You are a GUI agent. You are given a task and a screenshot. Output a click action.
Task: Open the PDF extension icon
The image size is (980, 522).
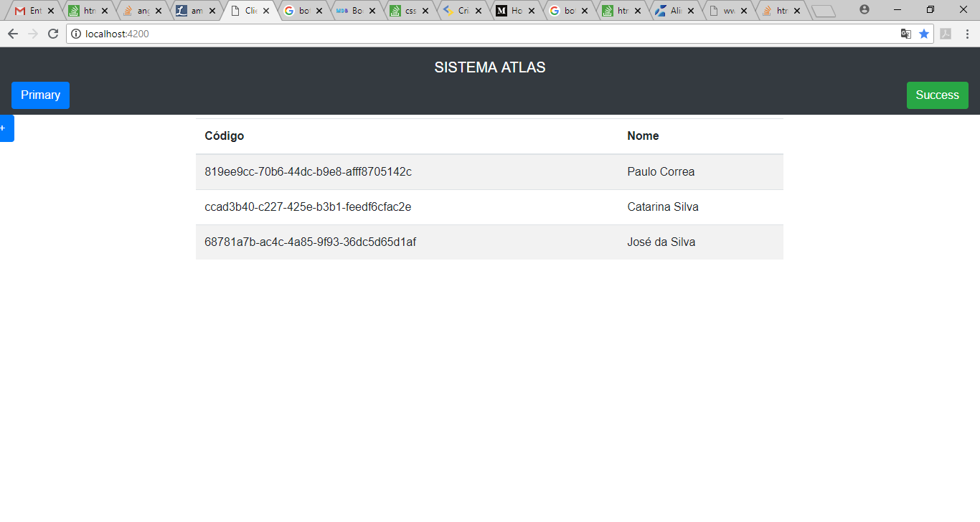(x=946, y=34)
